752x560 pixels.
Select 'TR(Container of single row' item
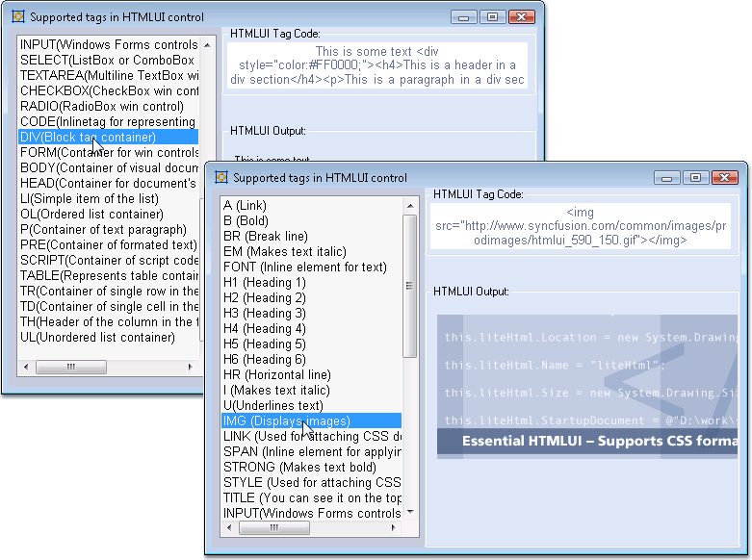tap(109, 290)
